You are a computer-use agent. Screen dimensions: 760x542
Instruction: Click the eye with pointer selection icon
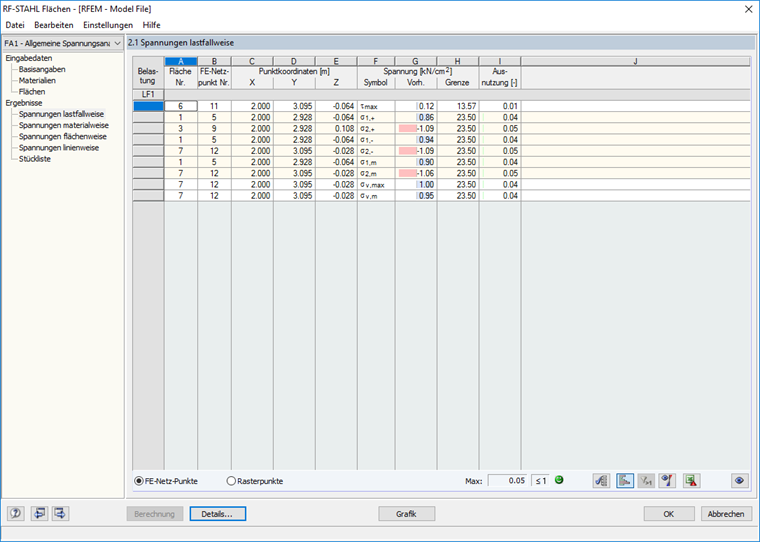[667, 481]
